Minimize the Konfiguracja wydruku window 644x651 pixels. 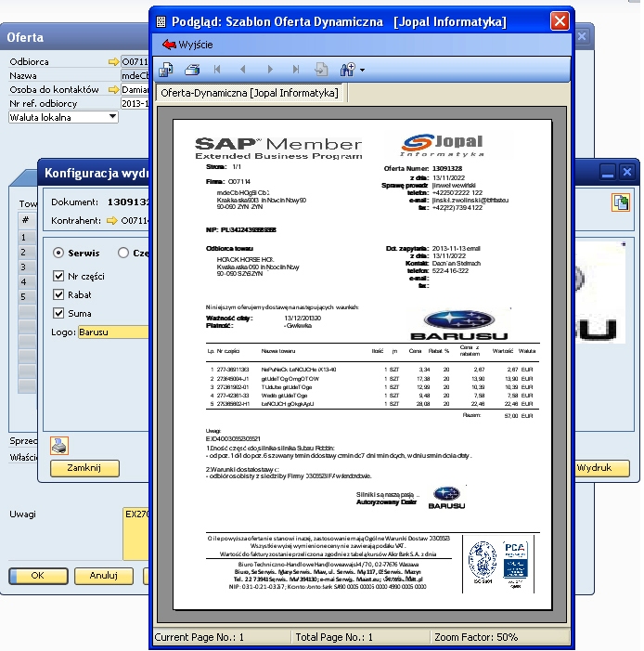[608, 172]
